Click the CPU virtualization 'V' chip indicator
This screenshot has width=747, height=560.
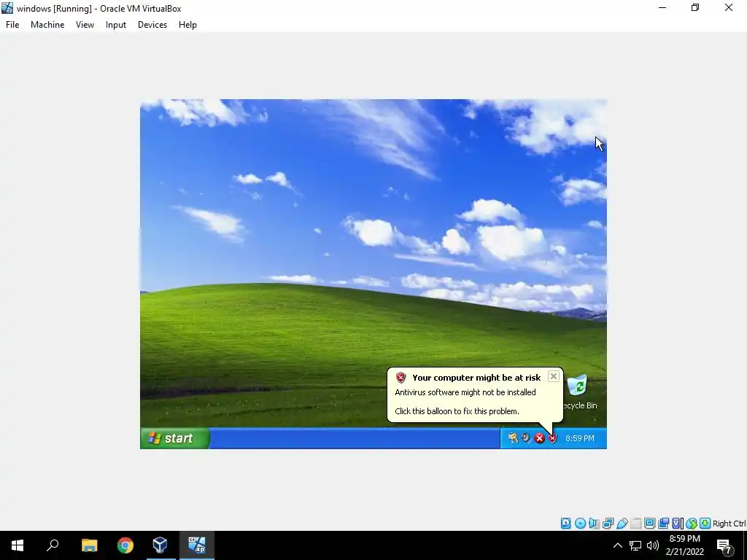tap(677, 524)
